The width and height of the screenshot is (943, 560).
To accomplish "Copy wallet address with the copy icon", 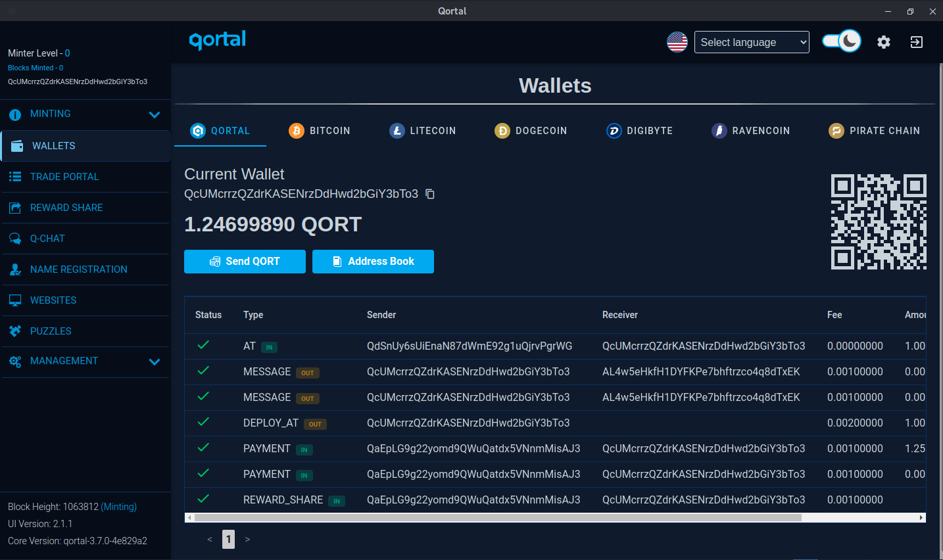I will click(x=430, y=194).
